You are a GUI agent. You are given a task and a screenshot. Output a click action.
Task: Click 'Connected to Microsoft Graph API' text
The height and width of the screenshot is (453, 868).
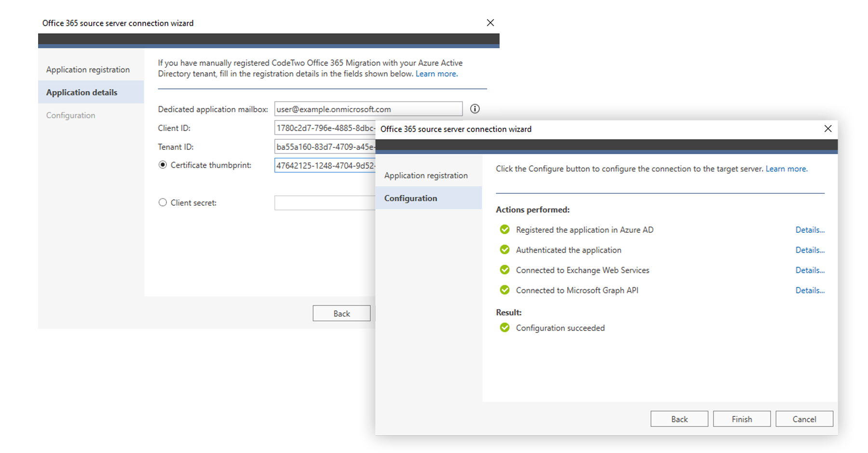(x=577, y=290)
